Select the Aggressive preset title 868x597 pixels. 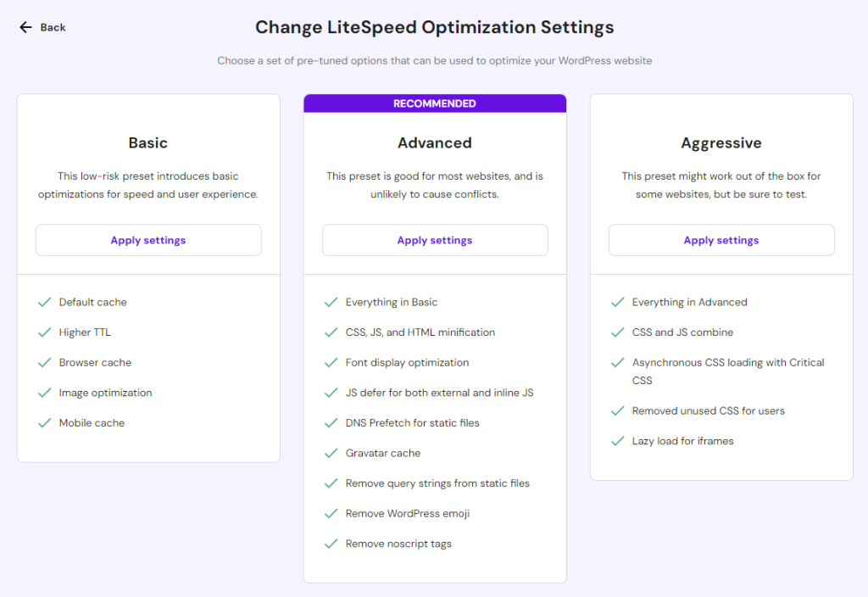[721, 142]
